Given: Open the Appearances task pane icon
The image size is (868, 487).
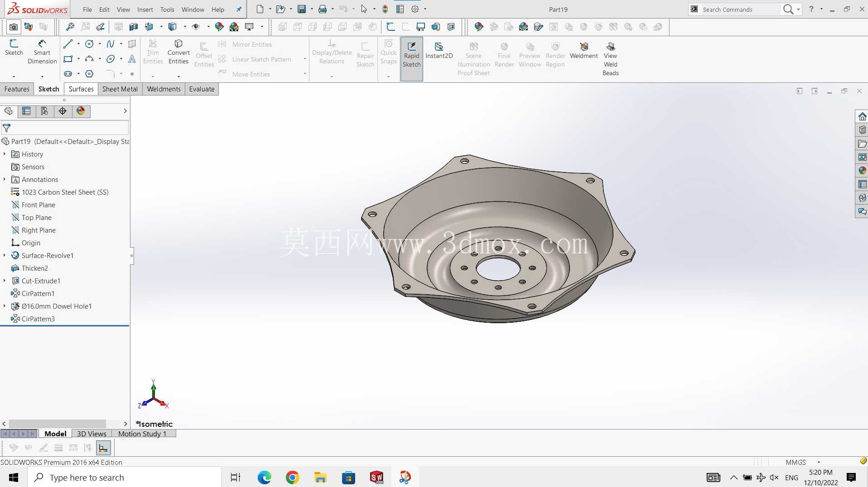Looking at the screenshot, I should coord(862,171).
